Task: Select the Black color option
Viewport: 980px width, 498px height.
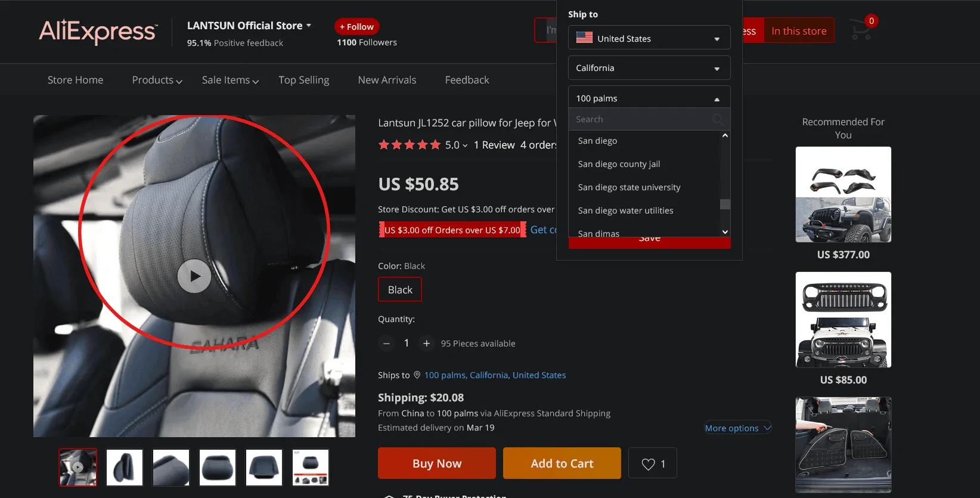Action: click(400, 290)
